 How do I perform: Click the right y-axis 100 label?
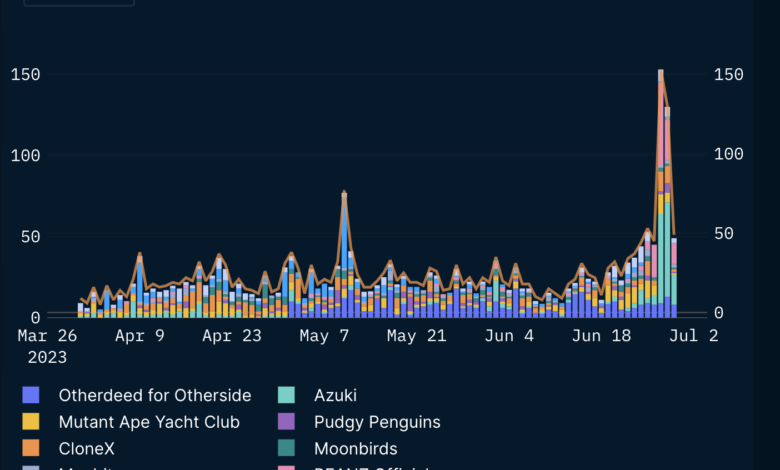729,154
